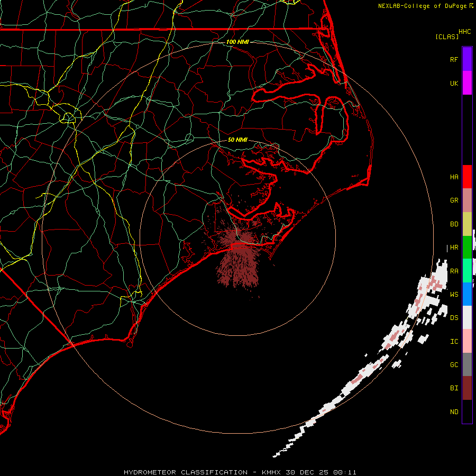Click the UK magenta legend swatch
Viewport: 476px width, 476px height.
tap(467, 83)
